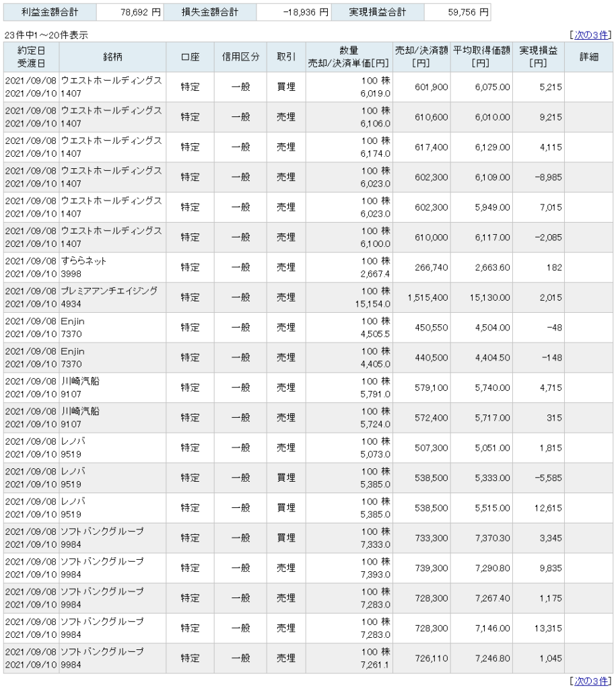Select the realized total 59,756 円 value
The width and height of the screenshot is (616, 689).
[x=469, y=12]
